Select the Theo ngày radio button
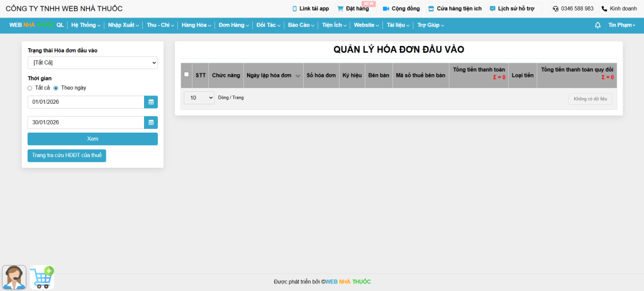This screenshot has height=291, width=644. pyautogui.click(x=55, y=88)
